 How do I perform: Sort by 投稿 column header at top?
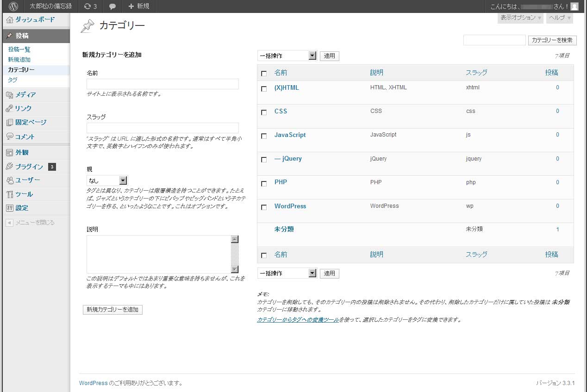tap(551, 73)
